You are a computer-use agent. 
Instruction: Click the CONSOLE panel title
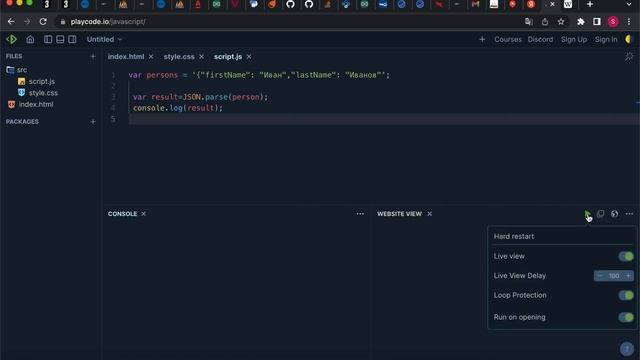tap(122, 214)
